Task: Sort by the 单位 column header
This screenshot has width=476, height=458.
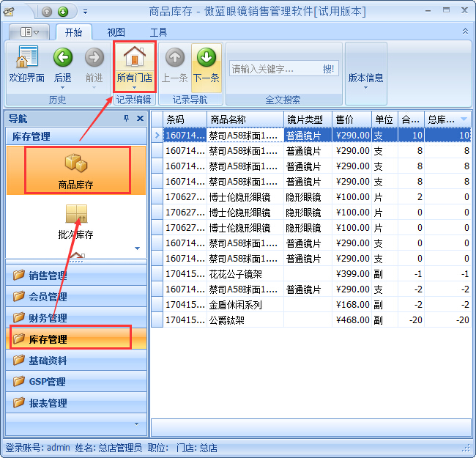Action: click(384, 119)
